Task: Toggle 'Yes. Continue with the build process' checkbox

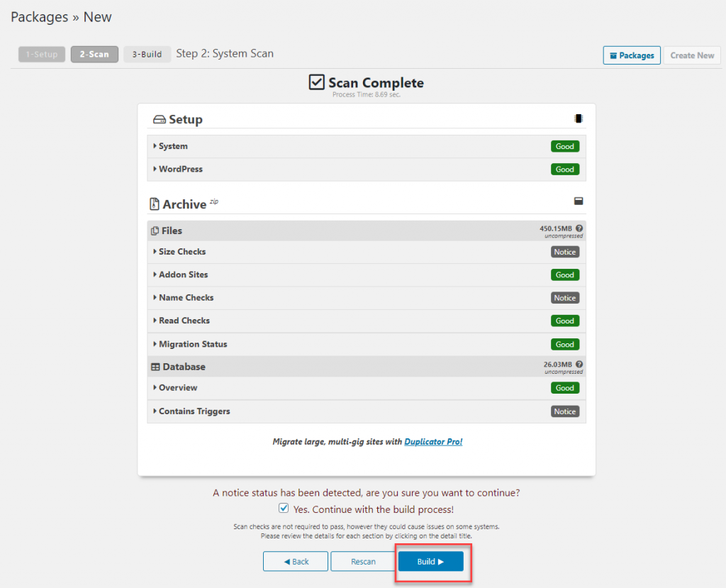Action: pyautogui.click(x=284, y=509)
